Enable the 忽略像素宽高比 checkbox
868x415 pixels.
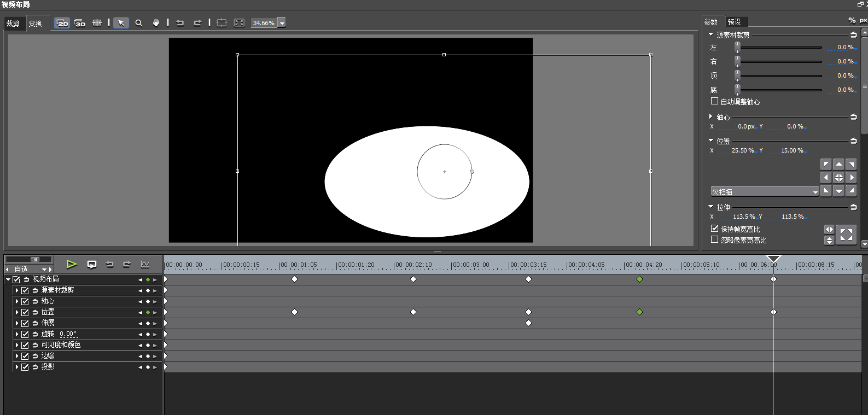coord(714,239)
